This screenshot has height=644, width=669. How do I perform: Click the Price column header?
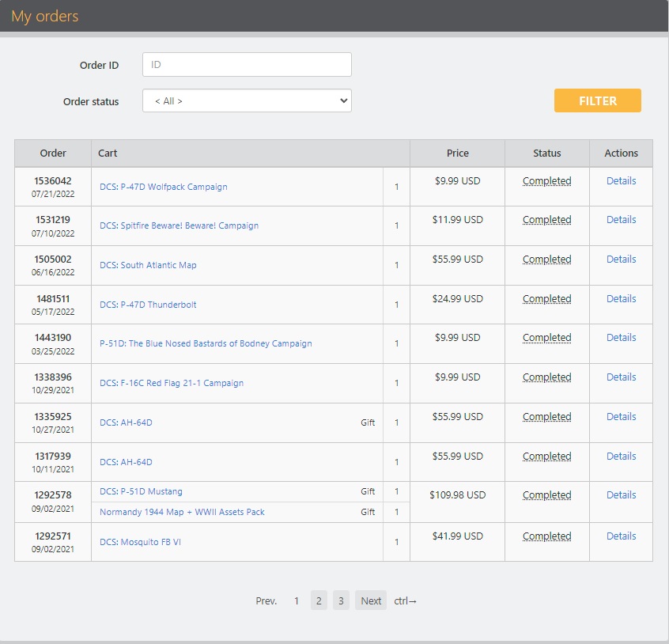coord(457,153)
